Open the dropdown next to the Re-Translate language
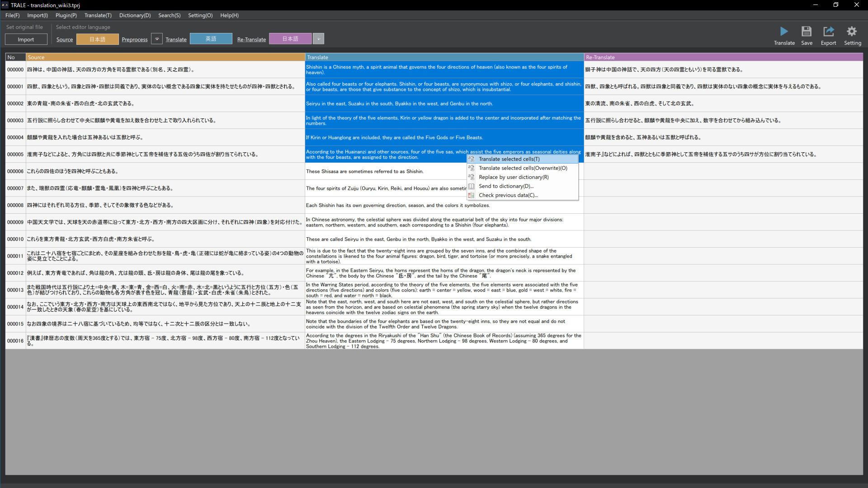 pos(318,38)
